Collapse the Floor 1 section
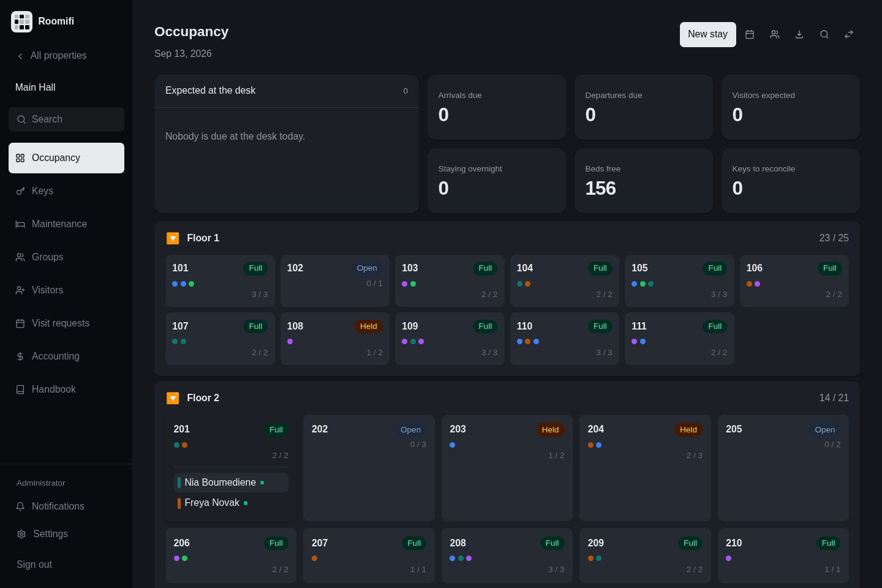Screen dimensions: 882x588 (x=173, y=238)
